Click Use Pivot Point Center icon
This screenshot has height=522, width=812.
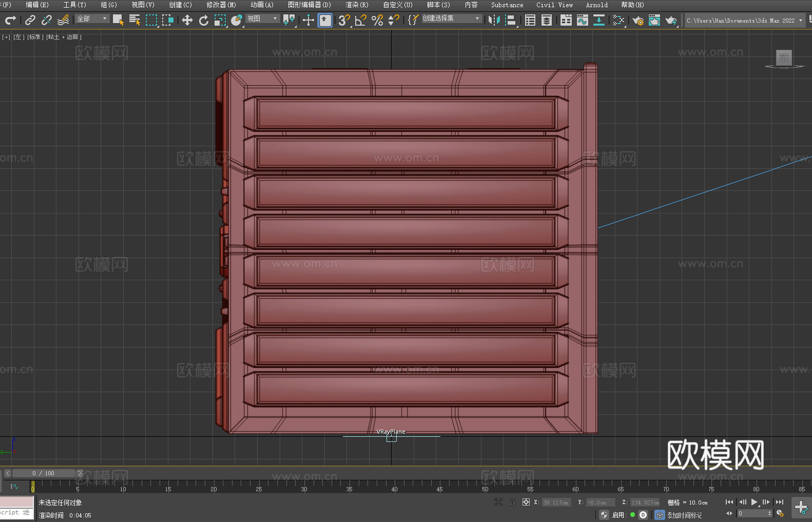click(x=289, y=20)
